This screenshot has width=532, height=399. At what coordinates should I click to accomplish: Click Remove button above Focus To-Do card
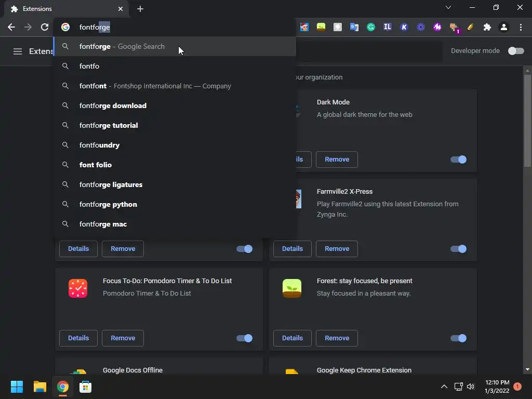[x=123, y=249]
